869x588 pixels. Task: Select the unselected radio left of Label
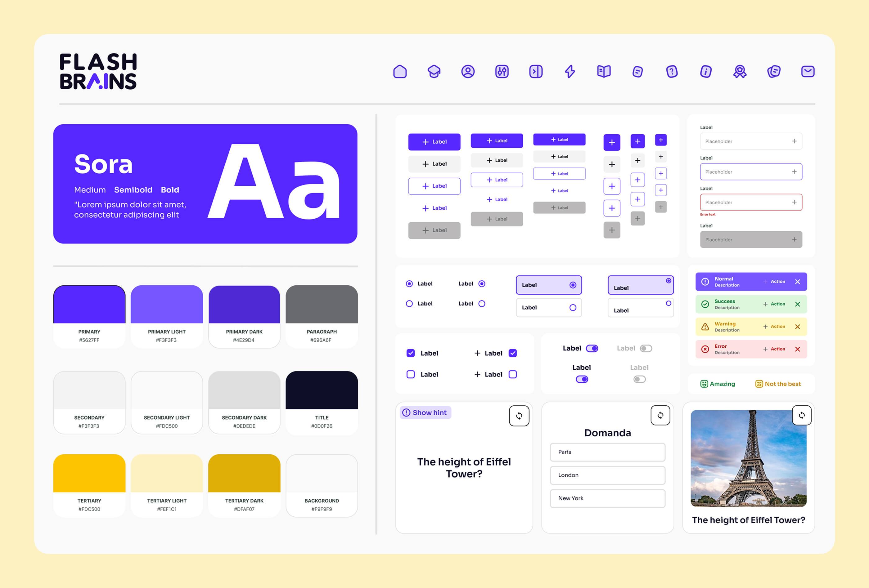tap(409, 304)
